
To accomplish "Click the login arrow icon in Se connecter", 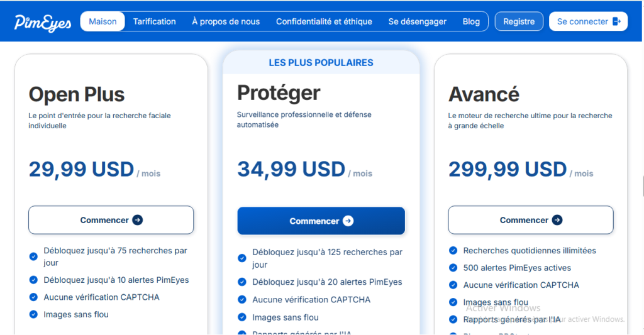I will 616,21.
